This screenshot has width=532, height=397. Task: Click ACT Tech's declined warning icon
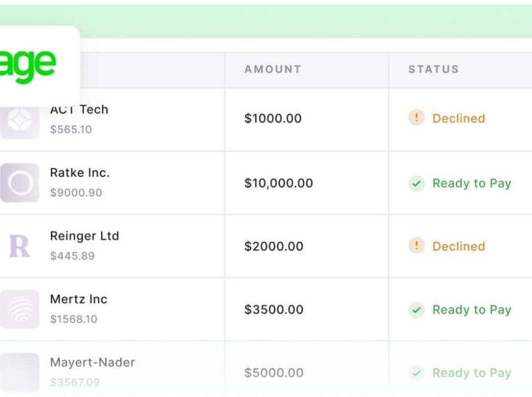pyautogui.click(x=416, y=118)
